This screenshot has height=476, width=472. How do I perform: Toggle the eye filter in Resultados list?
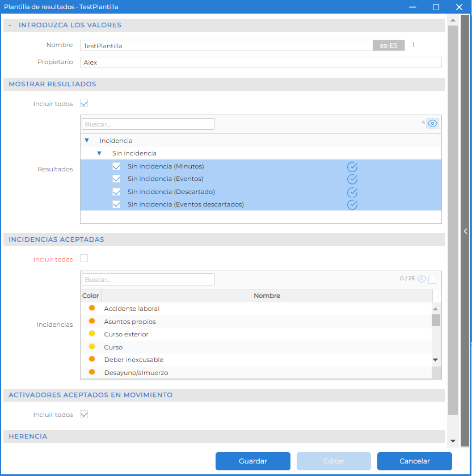tap(432, 123)
